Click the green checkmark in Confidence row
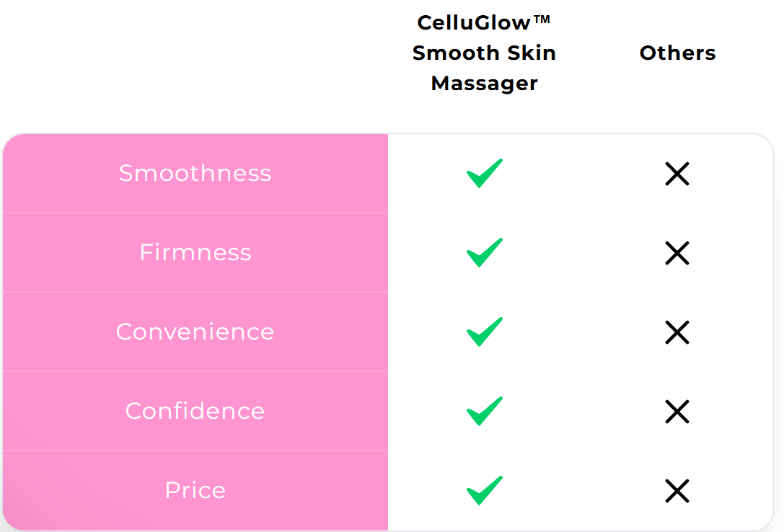Viewport: 784px width, 532px height. click(485, 411)
